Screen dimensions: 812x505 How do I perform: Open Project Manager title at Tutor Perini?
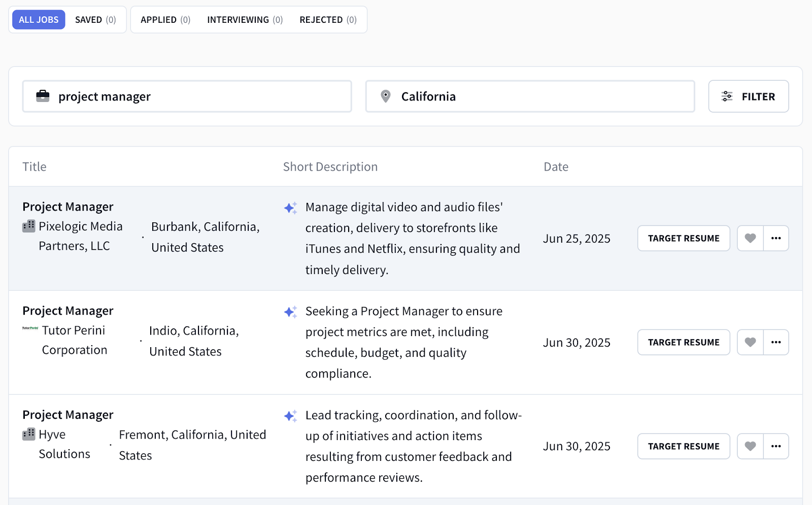pos(68,311)
